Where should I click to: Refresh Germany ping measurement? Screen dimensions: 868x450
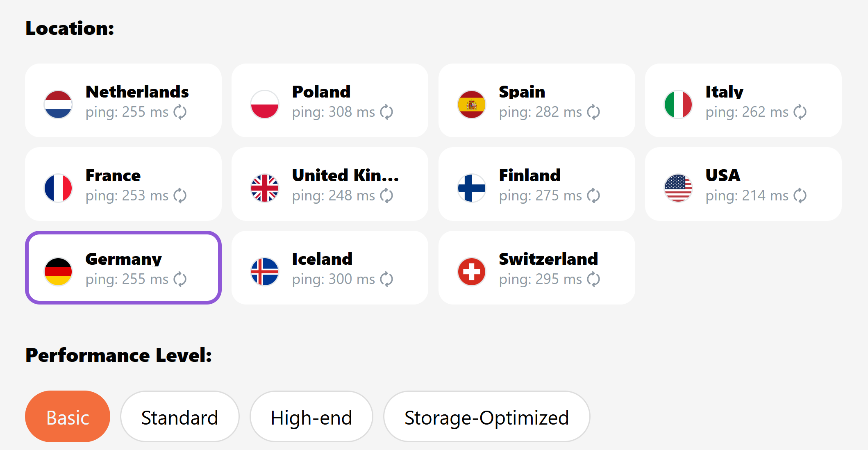(x=180, y=279)
